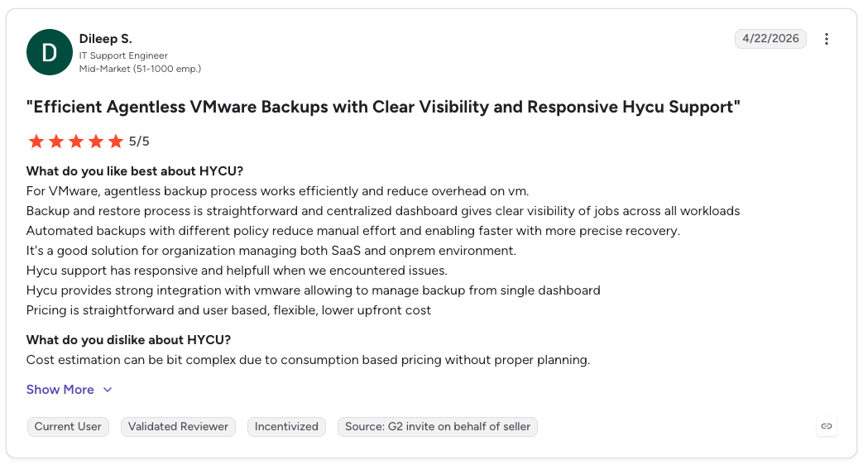Open the three-dot options menu

point(826,39)
